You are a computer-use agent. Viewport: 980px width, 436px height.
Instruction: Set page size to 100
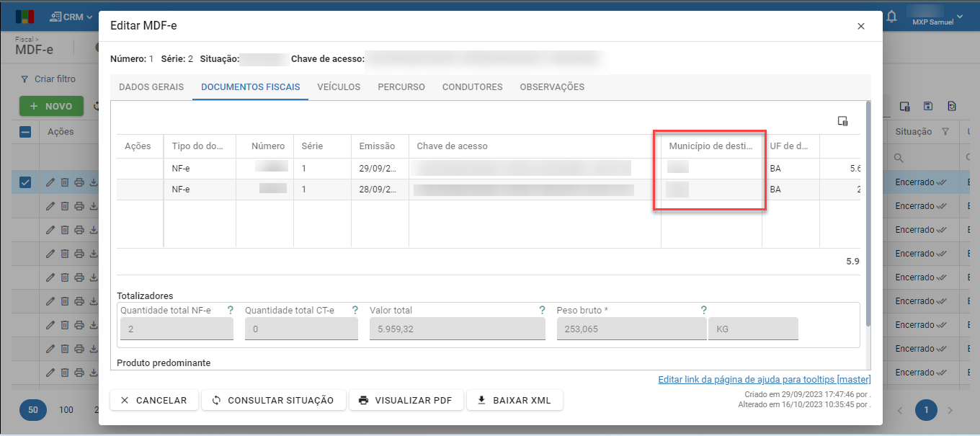click(66, 410)
